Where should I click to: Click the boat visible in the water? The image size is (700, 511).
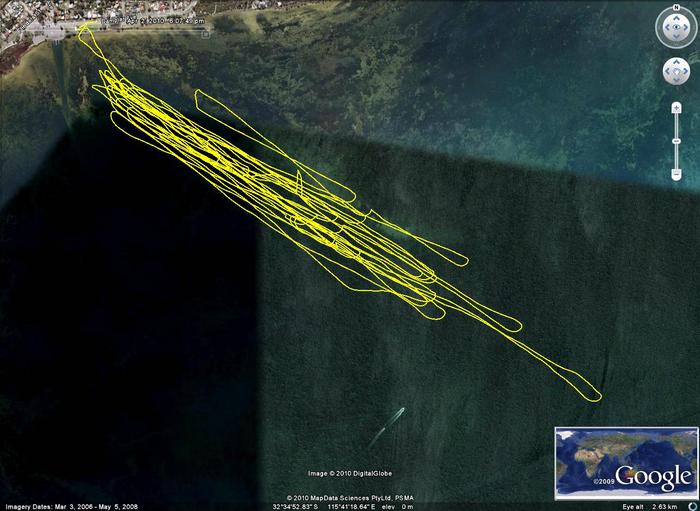coord(384,426)
